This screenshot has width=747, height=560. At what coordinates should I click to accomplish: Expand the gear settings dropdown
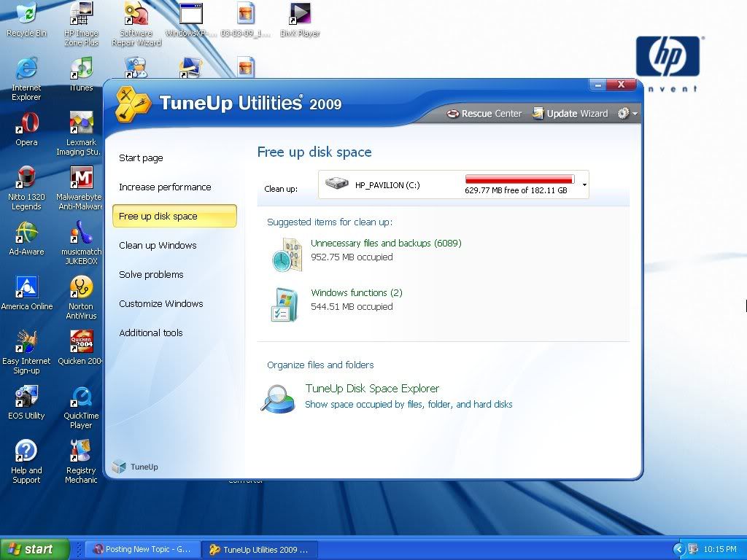(x=627, y=114)
